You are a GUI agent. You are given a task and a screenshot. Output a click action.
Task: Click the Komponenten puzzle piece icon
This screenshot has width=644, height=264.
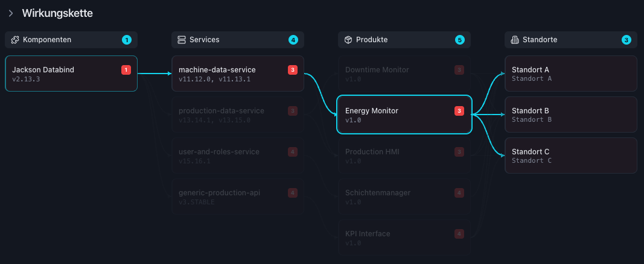pyautogui.click(x=15, y=40)
